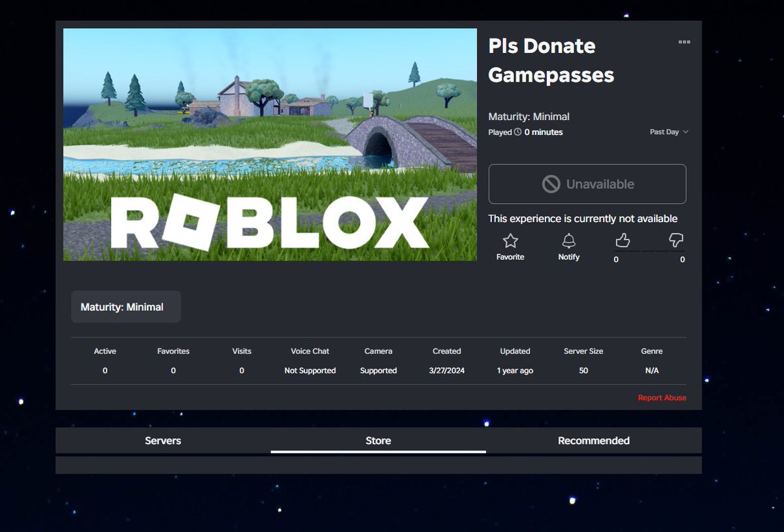Switch to the Recommended tab
Screen dimensions: 784x532
[x=594, y=441]
